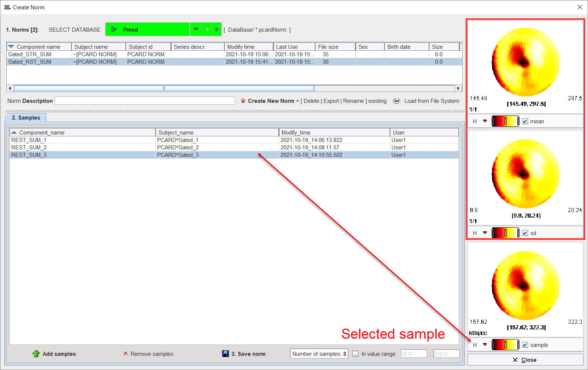
Task: Select the Gated_STR_SUM norm row
Action: click(x=234, y=54)
